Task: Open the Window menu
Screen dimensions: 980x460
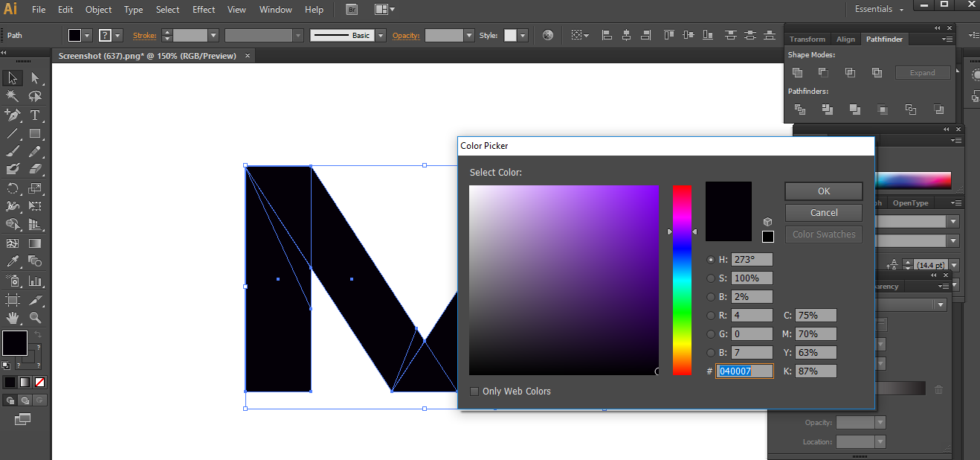Action: click(x=275, y=10)
